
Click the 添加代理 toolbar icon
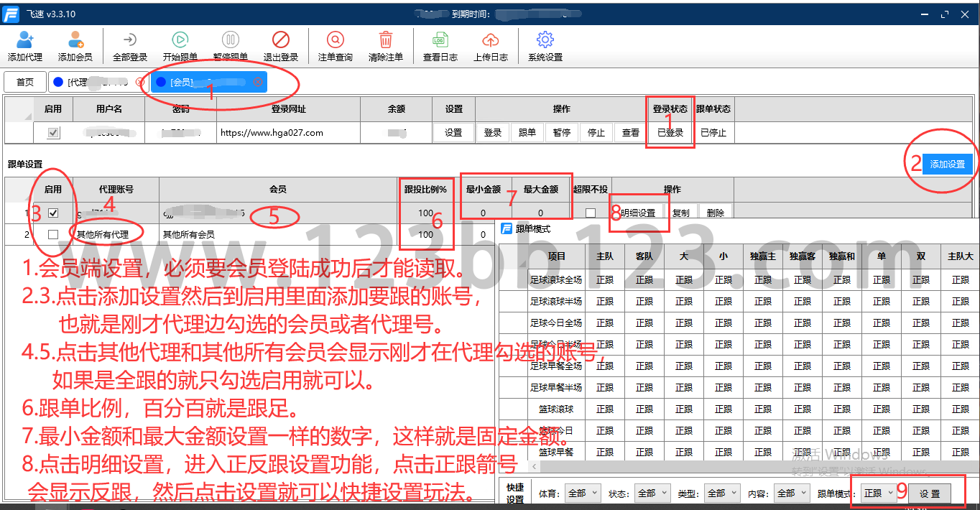[25, 41]
